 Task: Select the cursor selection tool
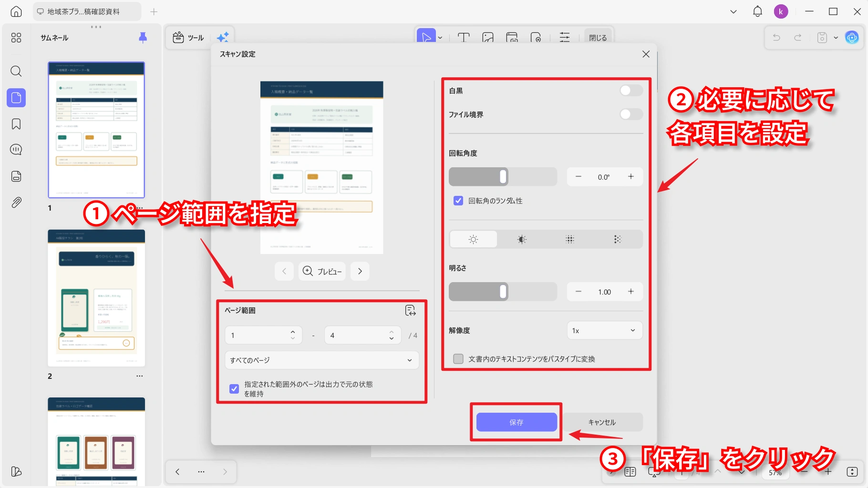click(x=426, y=37)
